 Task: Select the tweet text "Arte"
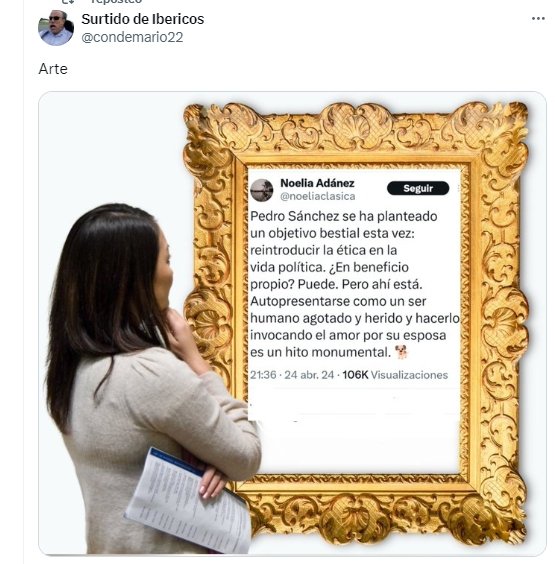pos(53,69)
